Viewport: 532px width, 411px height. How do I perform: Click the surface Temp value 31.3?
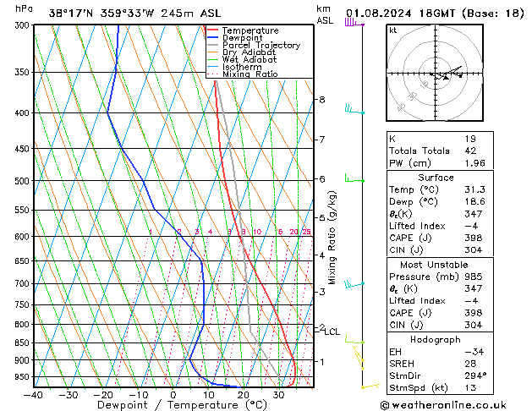click(474, 189)
